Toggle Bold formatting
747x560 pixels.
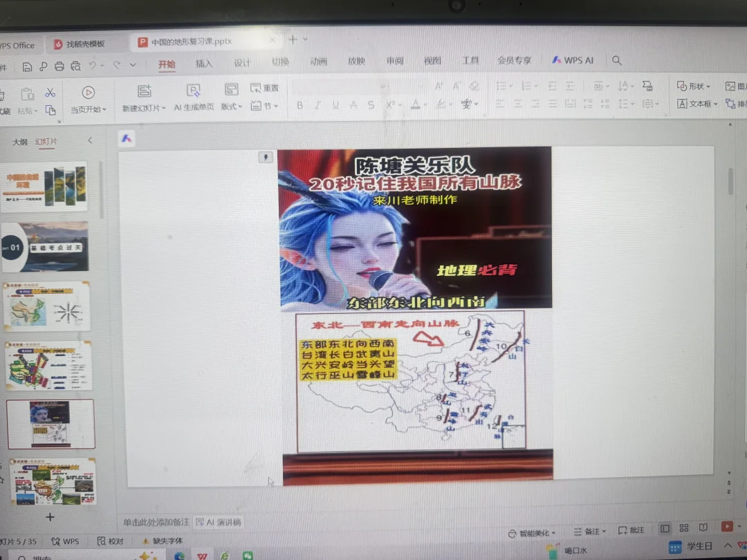(x=299, y=105)
